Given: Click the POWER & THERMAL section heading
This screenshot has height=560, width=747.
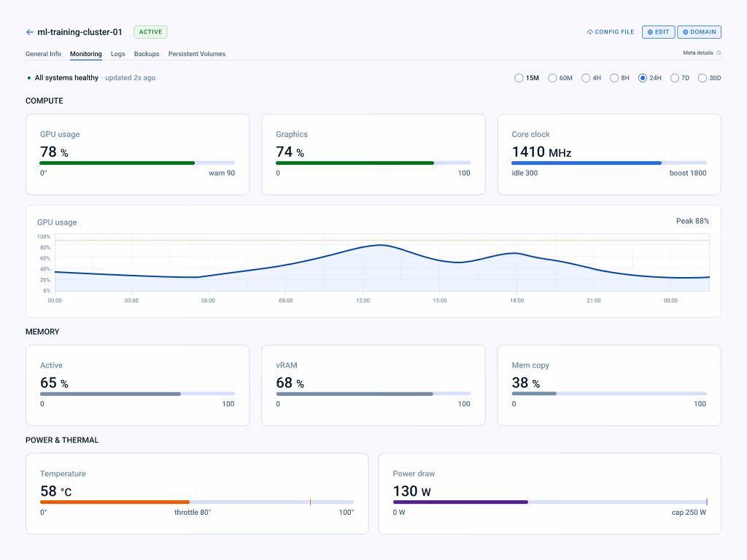Looking at the screenshot, I should coord(62,440).
